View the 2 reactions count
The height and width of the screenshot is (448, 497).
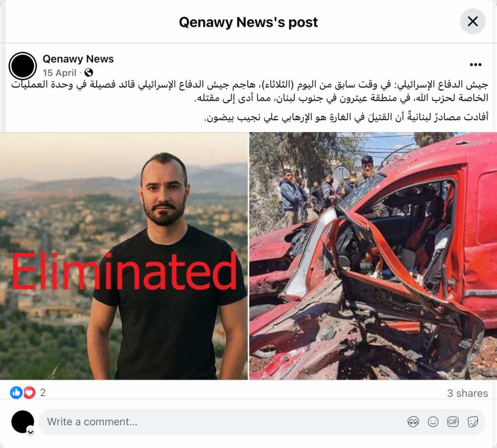pos(43,393)
